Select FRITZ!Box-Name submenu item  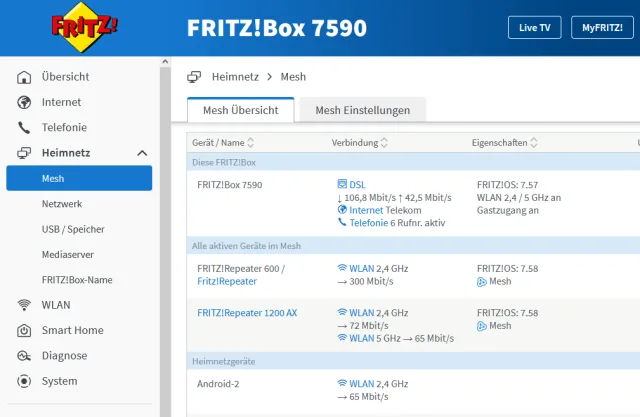(77, 280)
